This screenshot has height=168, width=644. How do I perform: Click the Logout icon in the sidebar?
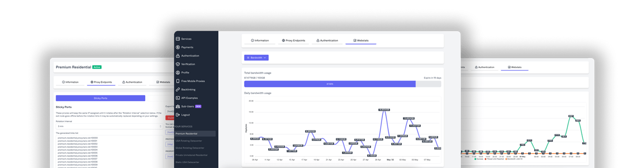[x=178, y=115]
